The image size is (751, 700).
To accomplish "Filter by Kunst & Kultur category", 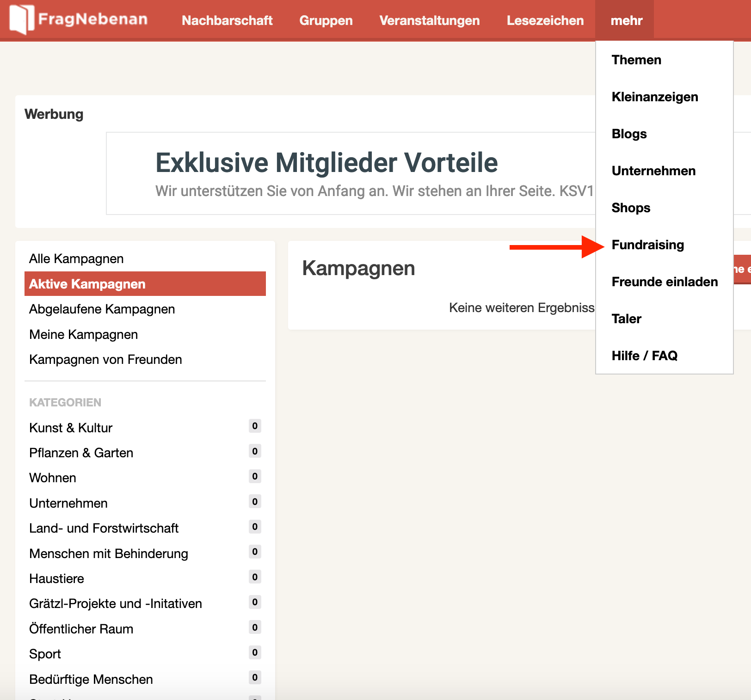I will tap(71, 428).
